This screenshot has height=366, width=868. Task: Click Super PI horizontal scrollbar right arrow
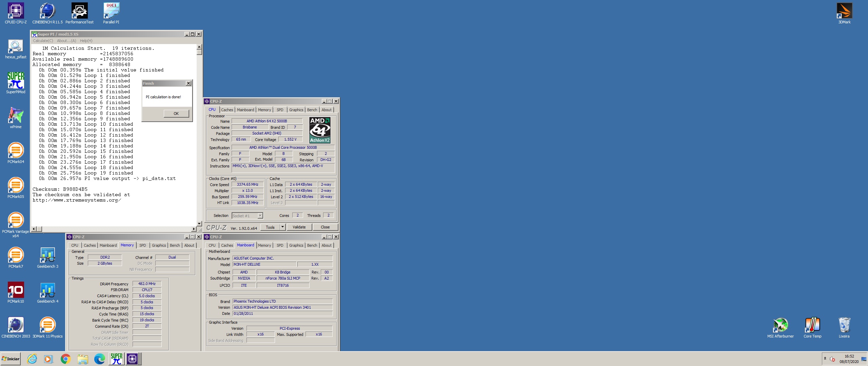pyautogui.click(x=194, y=229)
